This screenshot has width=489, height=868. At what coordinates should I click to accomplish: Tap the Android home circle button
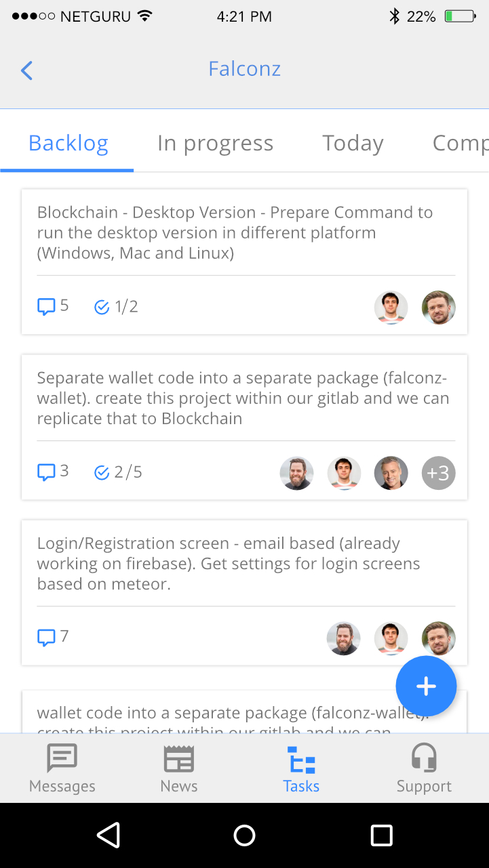[x=244, y=835]
